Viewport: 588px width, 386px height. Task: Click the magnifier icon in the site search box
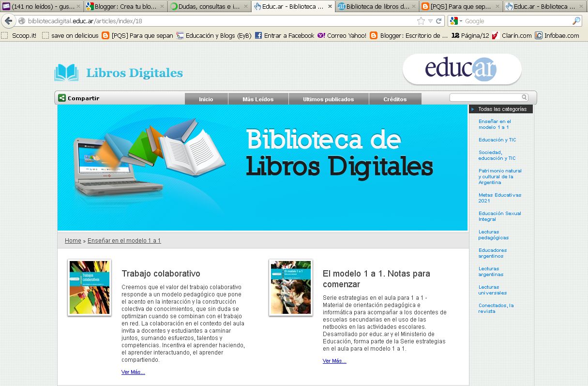(525, 97)
